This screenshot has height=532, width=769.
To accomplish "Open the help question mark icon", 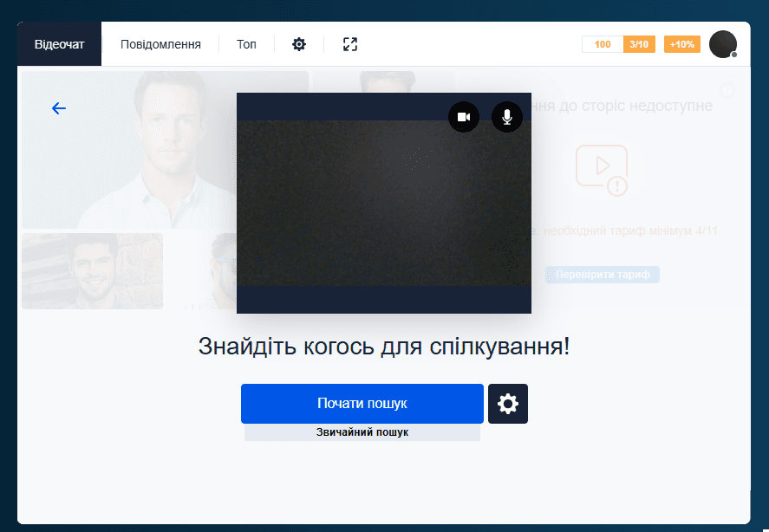I will point(727,90).
